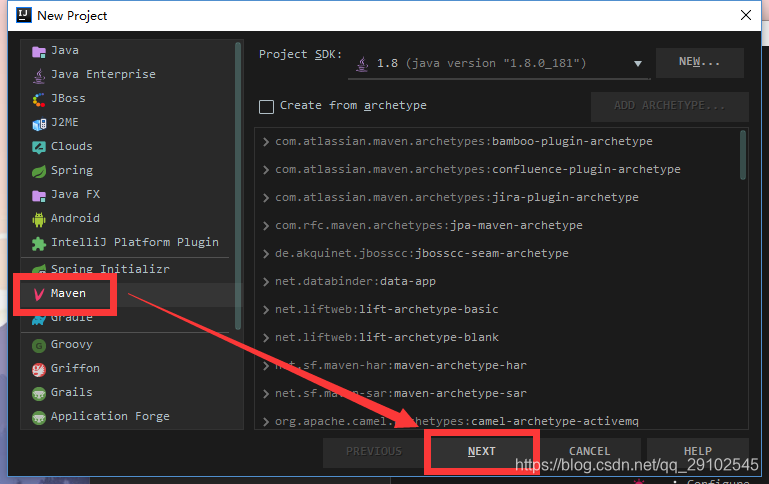Expand jira-plugin-archetype entry
Screen dimensions: 769x484
(266, 198)
